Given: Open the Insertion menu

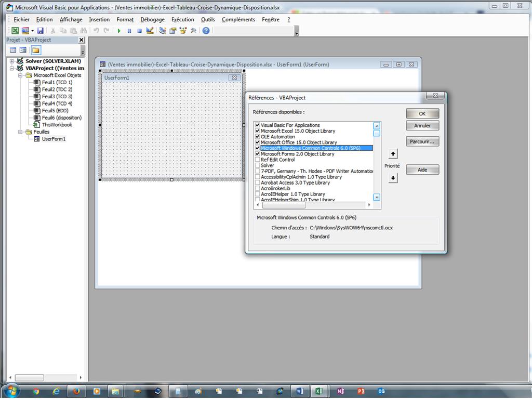Looking at the screenshot, I should [99, 19].
